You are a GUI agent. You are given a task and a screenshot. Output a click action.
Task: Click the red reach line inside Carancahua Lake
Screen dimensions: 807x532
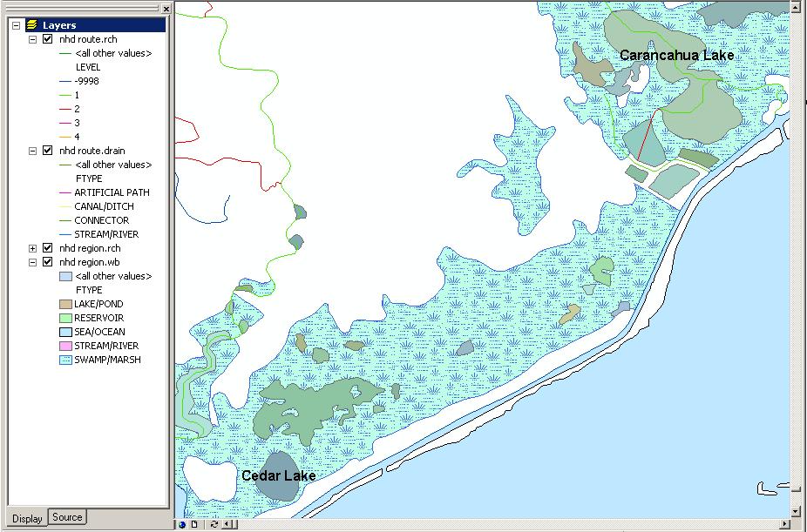point(648,135)
